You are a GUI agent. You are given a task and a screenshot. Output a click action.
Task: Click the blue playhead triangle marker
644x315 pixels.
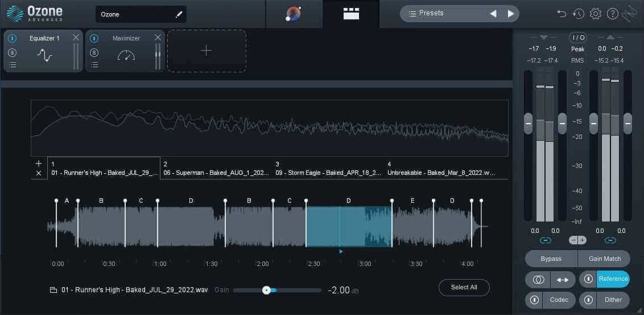click(341, 251)
